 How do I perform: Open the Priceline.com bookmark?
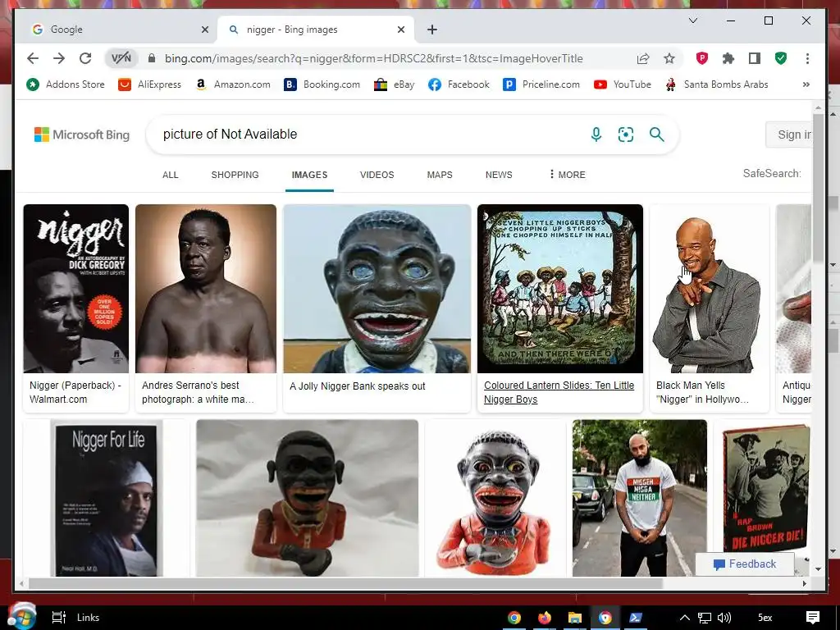[541, 84]
